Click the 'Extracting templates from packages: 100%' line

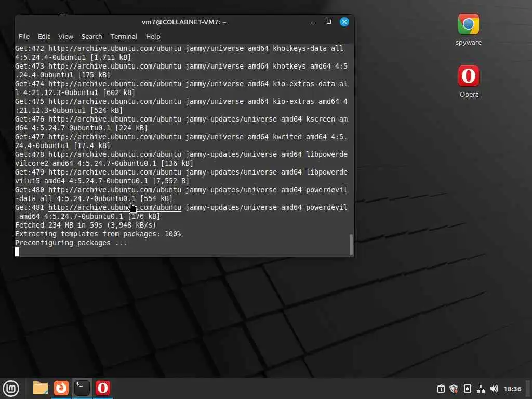(x=98, y=234)
